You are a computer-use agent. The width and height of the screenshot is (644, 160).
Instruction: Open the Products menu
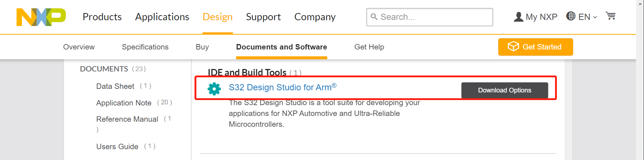click(102, 17)
